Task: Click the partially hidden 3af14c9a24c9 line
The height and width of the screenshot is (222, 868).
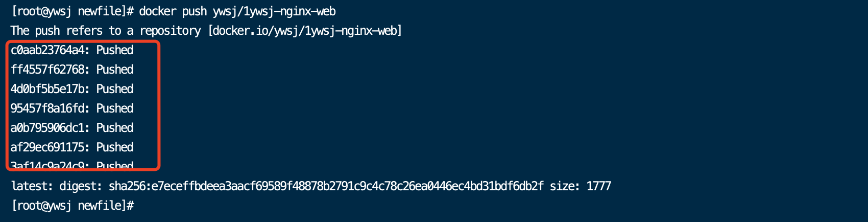Action: tap(72, 165)
